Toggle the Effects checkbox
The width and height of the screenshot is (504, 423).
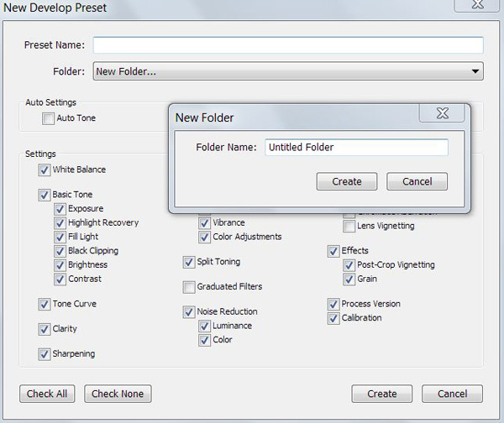coord(333,251)
